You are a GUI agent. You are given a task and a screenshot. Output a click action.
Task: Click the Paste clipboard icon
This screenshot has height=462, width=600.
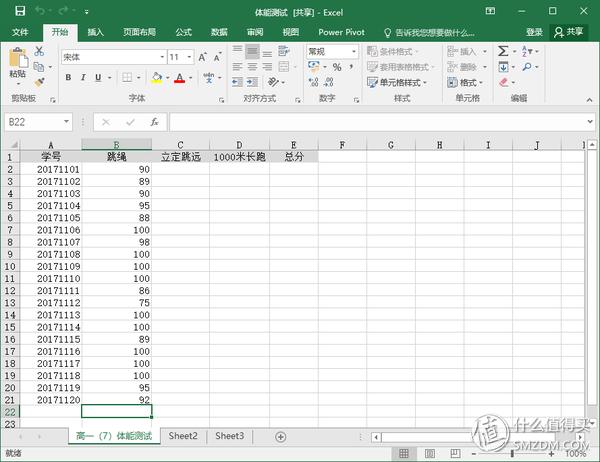pos(17,62)
